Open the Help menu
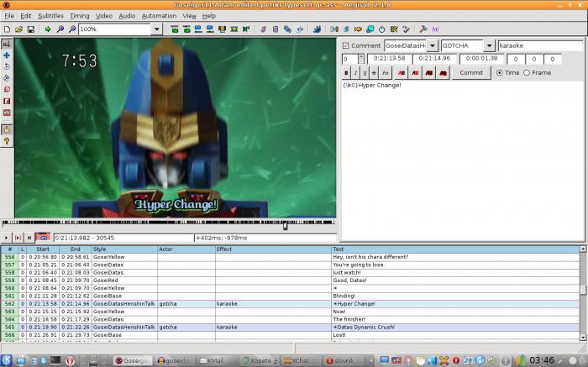This screenshot has width=588, height=367. 209,16
